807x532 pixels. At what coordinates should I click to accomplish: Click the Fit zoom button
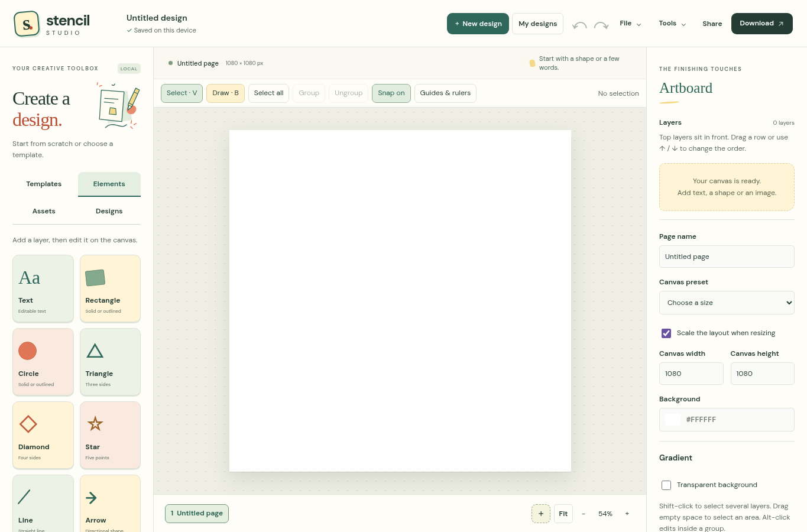tap(563, 514)
